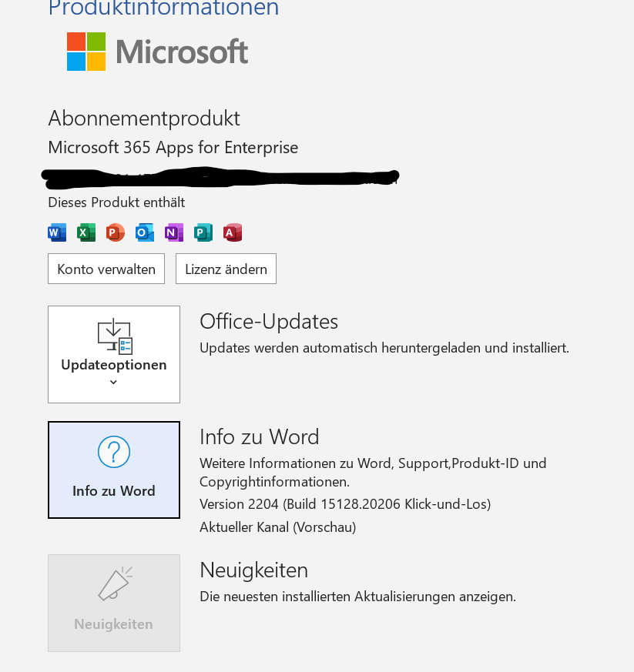Click "Microsoft 365 Apps for Enterprise" text

point(173,148)
